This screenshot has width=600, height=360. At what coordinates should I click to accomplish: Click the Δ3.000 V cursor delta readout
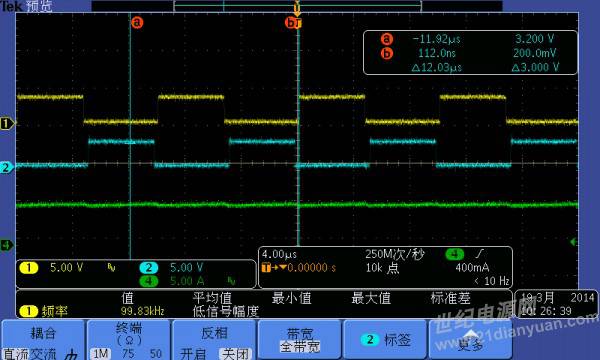535,67
